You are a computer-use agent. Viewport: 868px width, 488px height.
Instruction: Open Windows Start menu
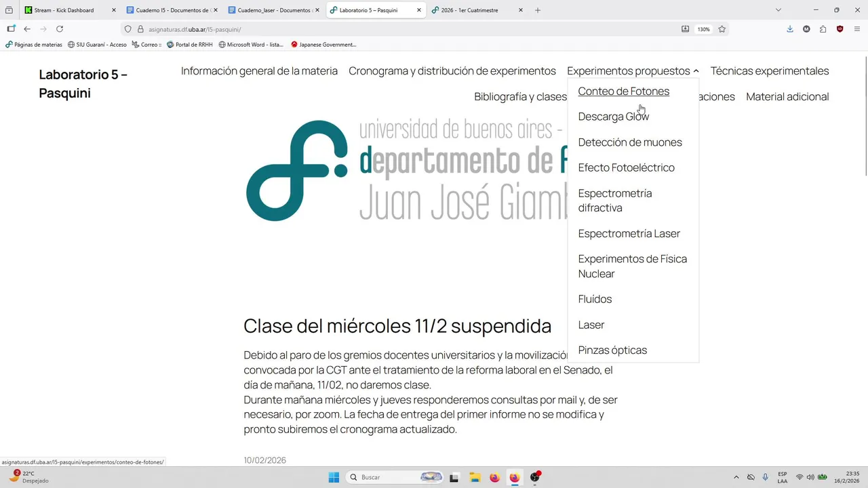(334, 477)
